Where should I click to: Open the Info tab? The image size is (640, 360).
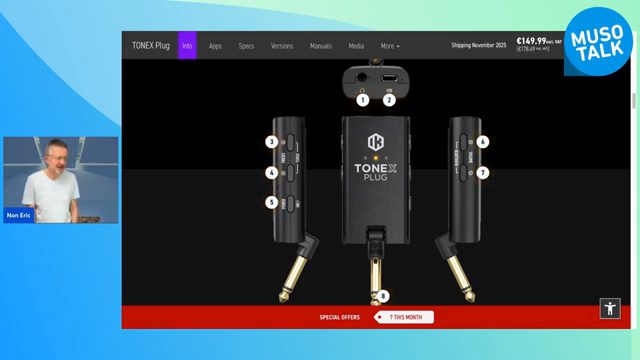[x=187, y=46]
